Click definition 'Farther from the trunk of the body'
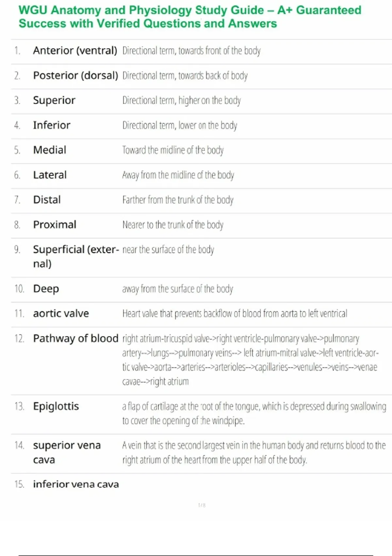392x556 pixels. [x=178, y=200]
